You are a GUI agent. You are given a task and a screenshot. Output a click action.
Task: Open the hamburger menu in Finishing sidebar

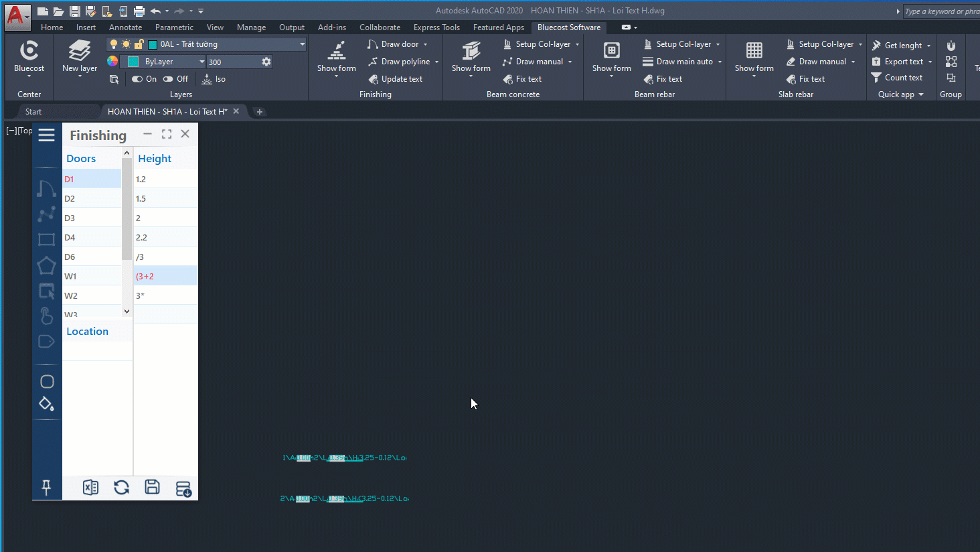click(x=46, y=135)
